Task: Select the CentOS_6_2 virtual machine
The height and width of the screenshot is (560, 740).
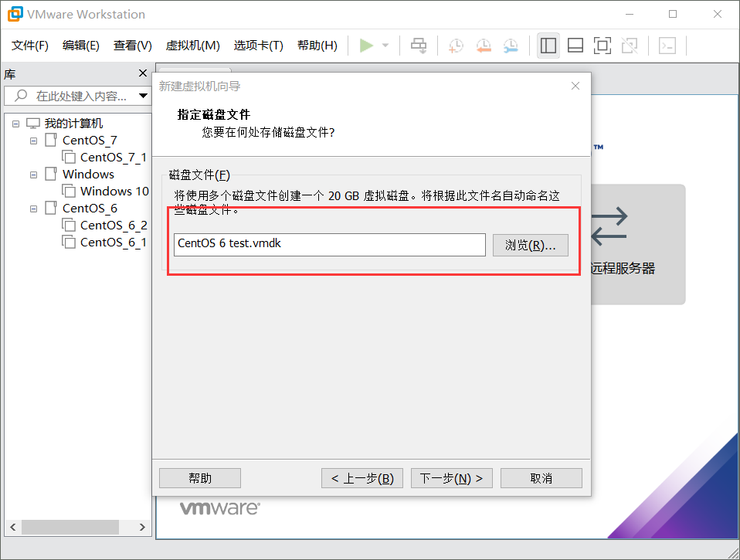Action: tap(114, 225)
